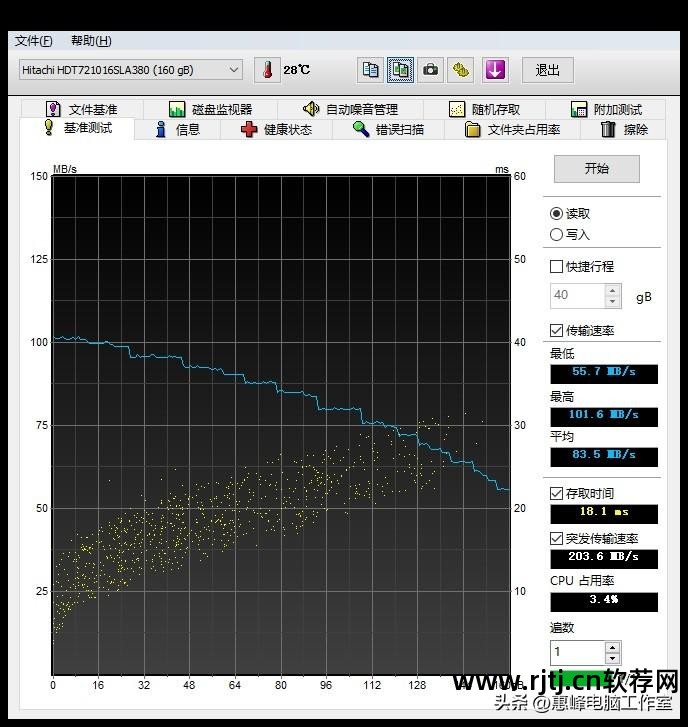Click the burst rate 203.6 MB/s value

tap(604, 559)
